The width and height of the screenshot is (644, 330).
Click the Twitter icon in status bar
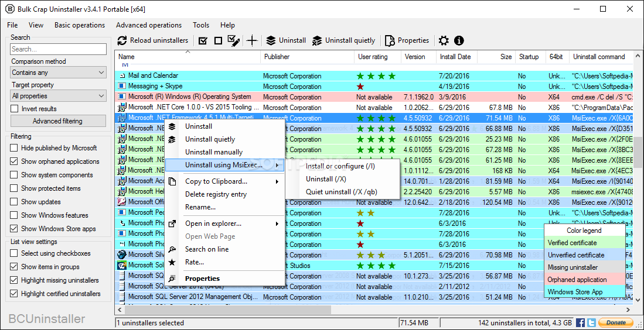pos(591,322)
